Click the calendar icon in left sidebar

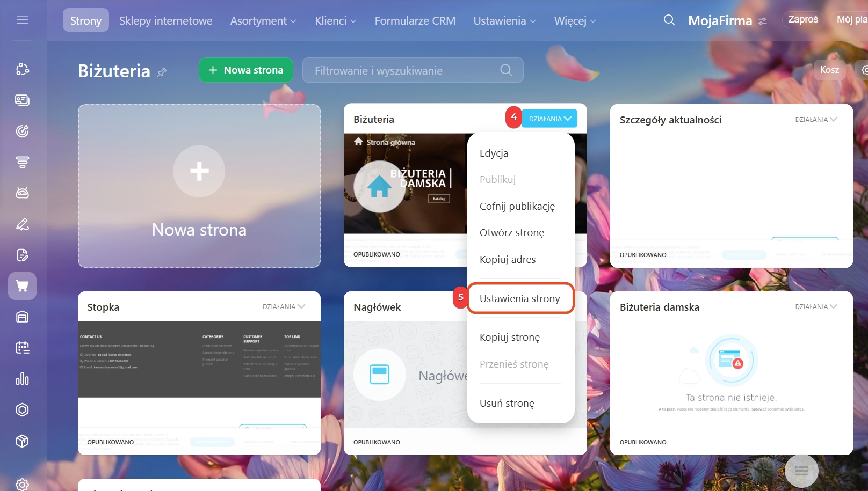tap(22, 348)
